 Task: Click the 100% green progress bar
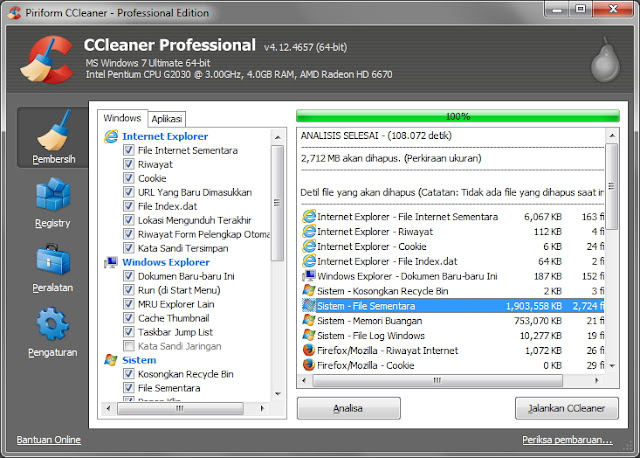coord(458,116)
